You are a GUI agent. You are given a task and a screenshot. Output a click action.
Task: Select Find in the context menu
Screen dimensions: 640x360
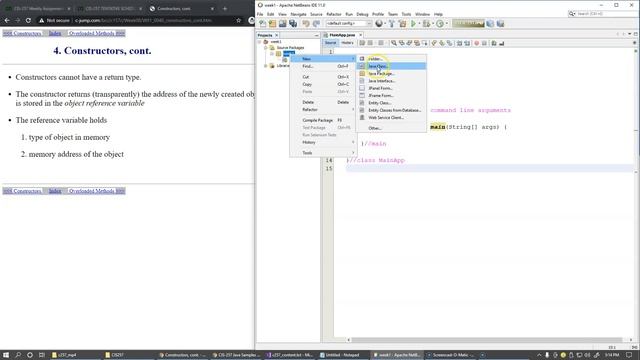pyautogui.click(x=322, y=66)
